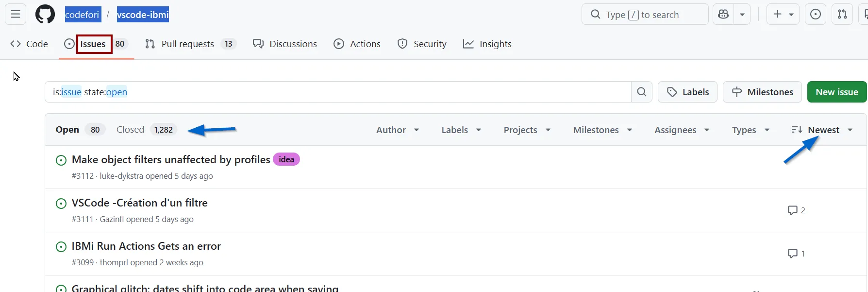Open the pull requests icon in header
The width and height of the screenshot is (868, 292).
point(842,15)
